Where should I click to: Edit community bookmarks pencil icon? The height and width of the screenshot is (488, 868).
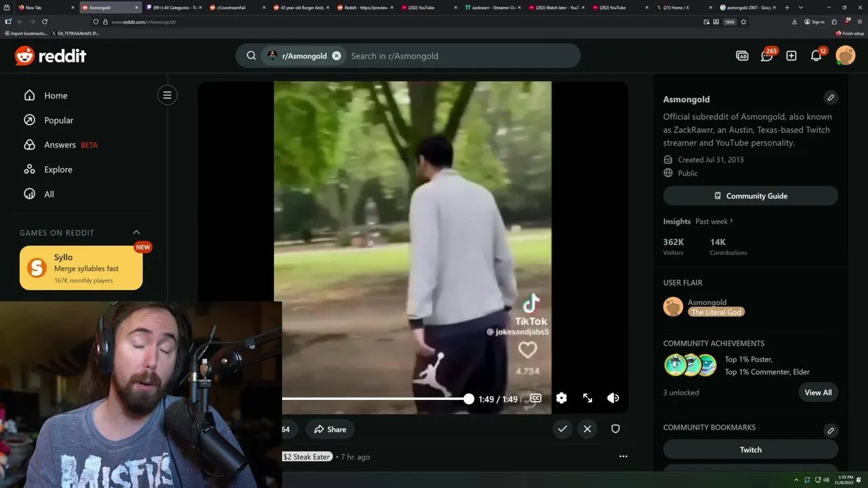[x=831, y=430]
